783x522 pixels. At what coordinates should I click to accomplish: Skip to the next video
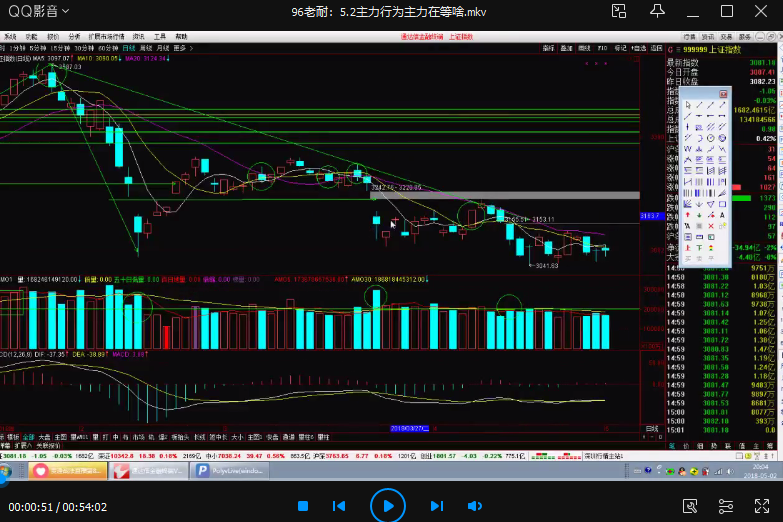coord(436,506)
